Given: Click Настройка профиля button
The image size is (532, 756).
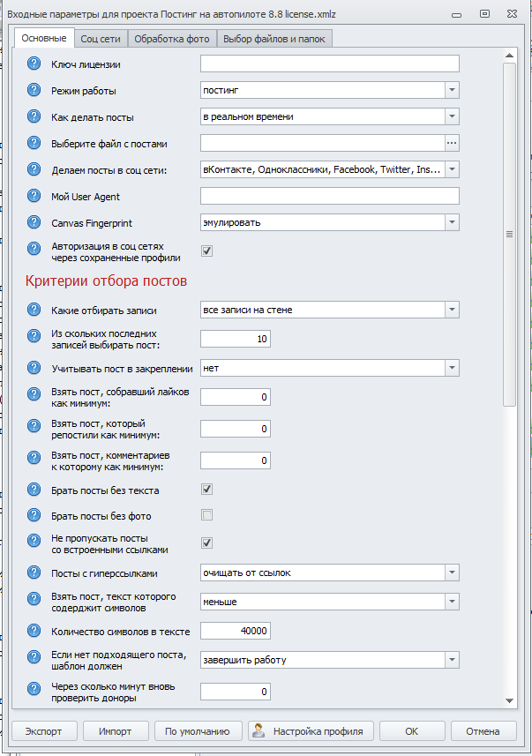Looking at the screenshot, I should [311, 730].
